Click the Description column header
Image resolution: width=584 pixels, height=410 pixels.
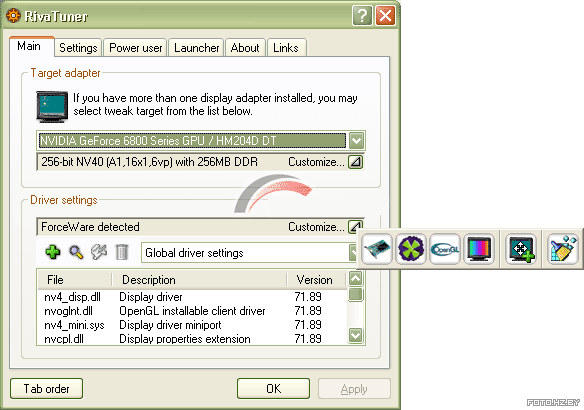[199, 280]
